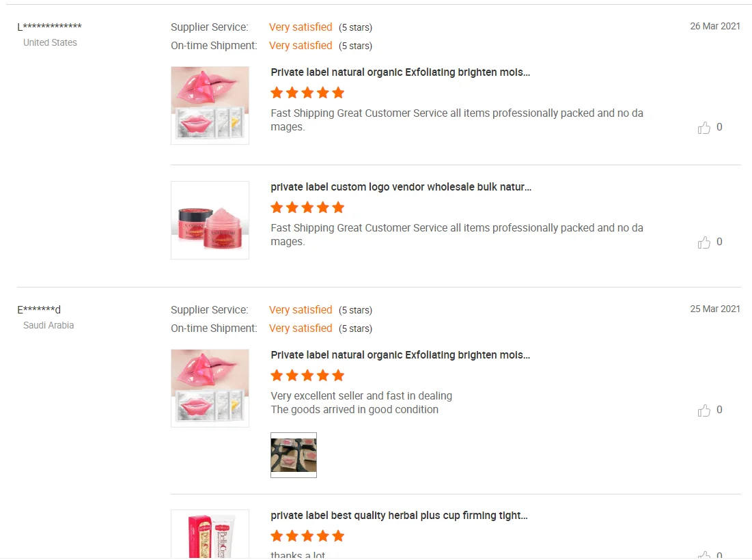This screenshot has height=560, width=752.
Task: Open the cream tube product image
Action: pos(210,534)
